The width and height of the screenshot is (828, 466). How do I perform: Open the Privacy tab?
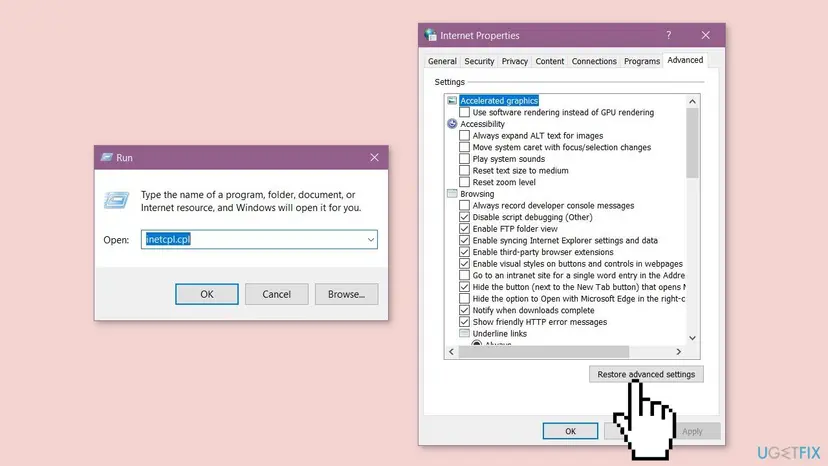(x=514, y=61)
